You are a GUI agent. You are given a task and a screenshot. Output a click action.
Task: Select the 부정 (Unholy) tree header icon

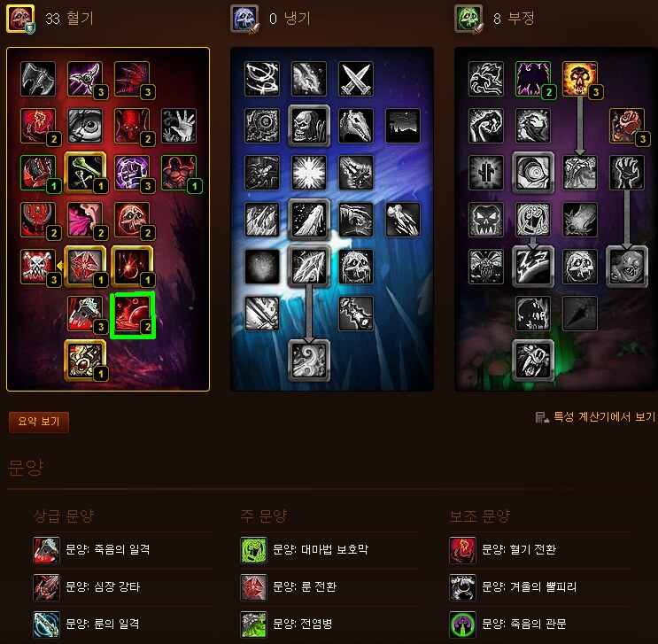(x=468, y=19)
